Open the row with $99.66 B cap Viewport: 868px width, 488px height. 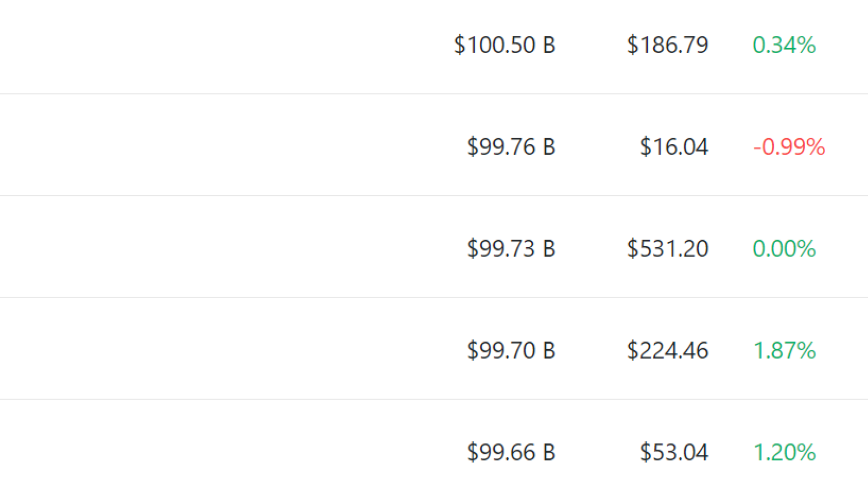[x=434, y=445]
